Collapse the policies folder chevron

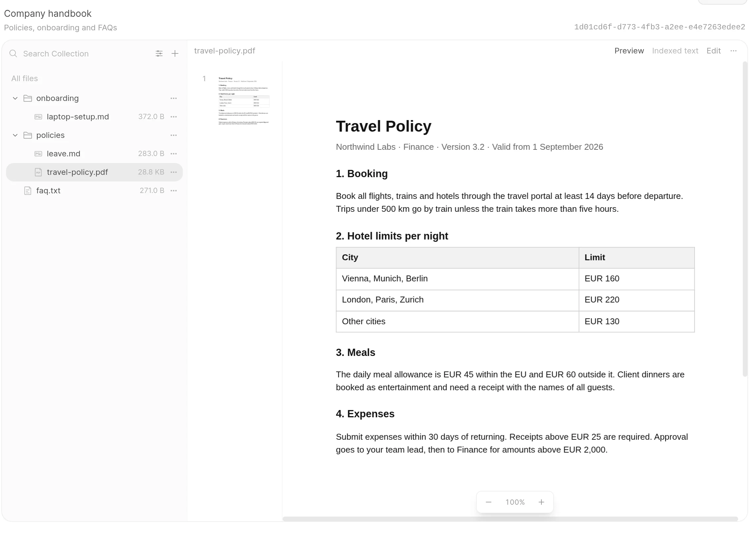coord(15,135)
